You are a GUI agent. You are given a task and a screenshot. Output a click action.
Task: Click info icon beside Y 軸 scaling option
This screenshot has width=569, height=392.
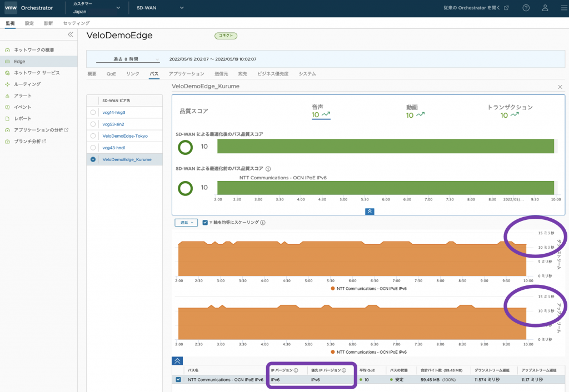263,223
